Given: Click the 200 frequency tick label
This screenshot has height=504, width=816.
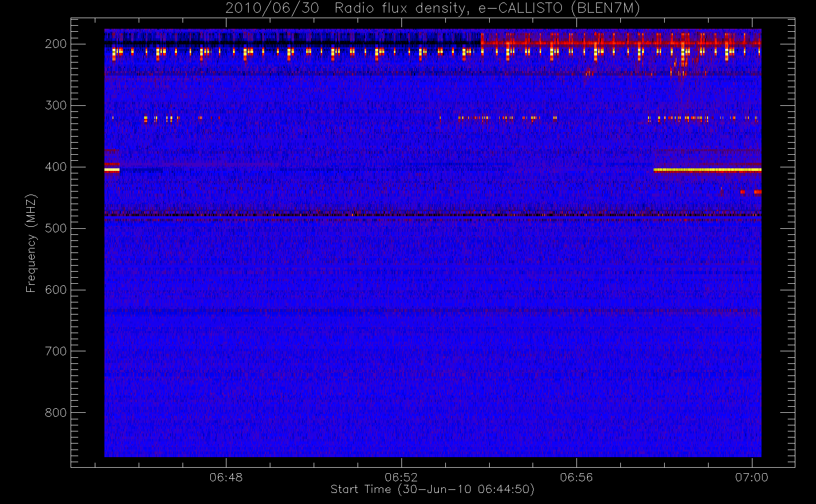Looking at the screenshot, I should click(x=56, y=44).
